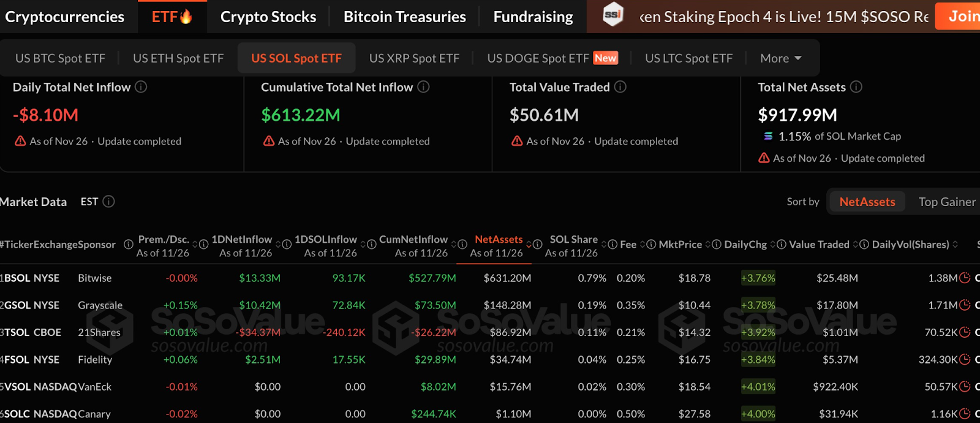Click info icon right after #TickerExchangeSponsor header

[x=129, y=245]
